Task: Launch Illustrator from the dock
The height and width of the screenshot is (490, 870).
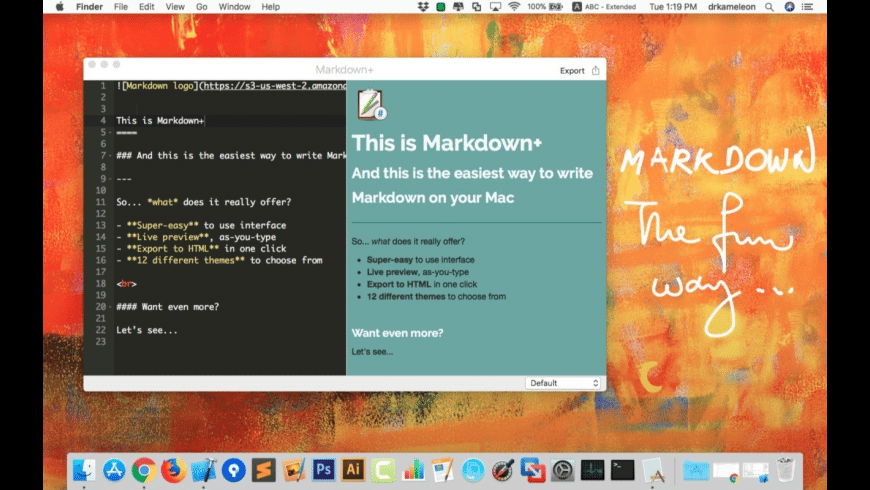Action: [x=353, y=470]
